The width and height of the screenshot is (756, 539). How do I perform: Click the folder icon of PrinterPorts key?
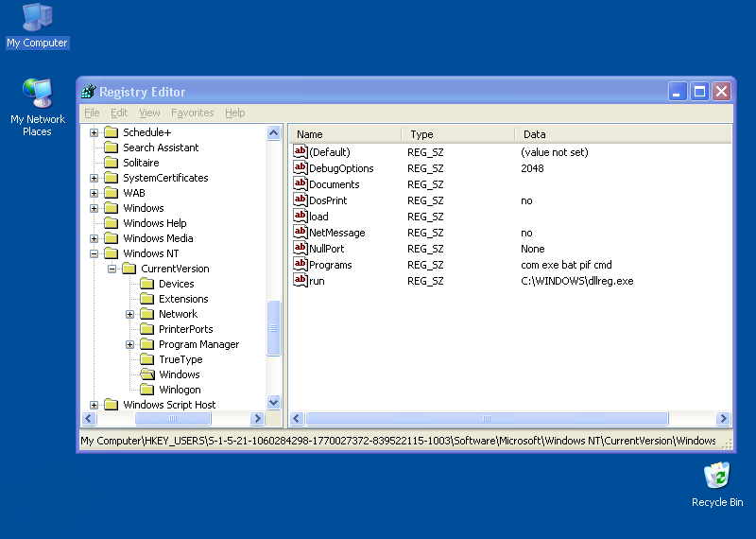click(147, 329)
